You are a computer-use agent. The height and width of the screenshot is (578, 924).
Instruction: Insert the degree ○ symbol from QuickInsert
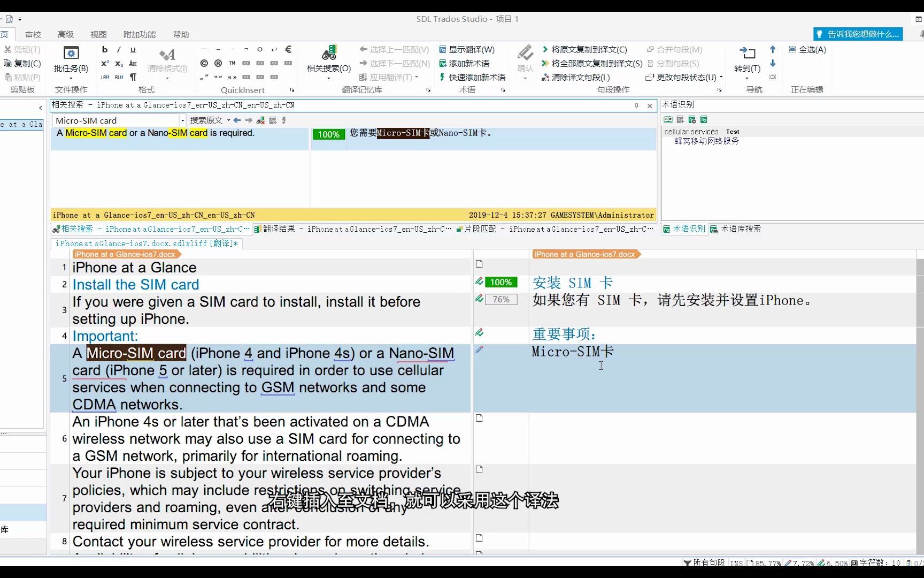(260, 49)
